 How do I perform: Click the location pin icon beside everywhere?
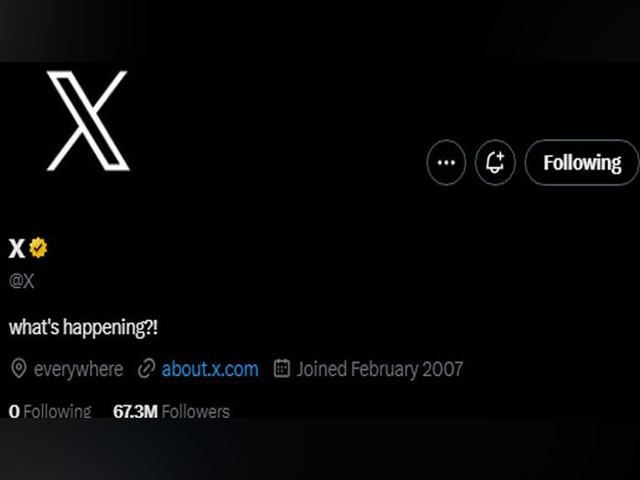click(x=19, y=369)
